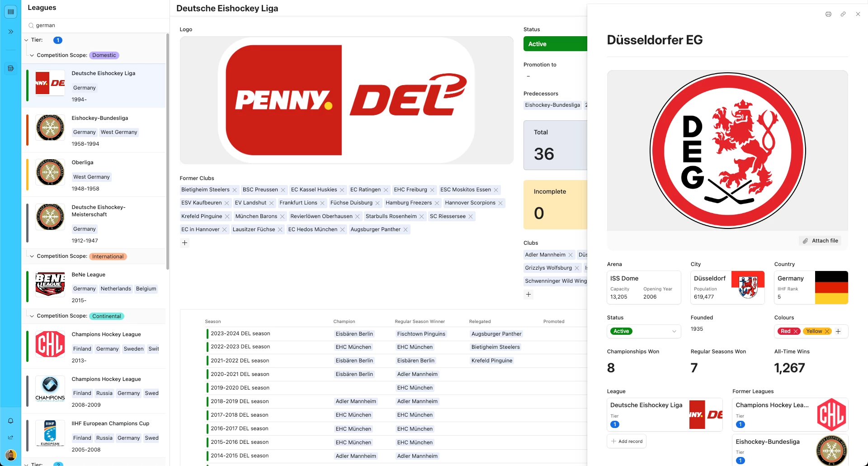Click the german search field

(x=95, y=26)
